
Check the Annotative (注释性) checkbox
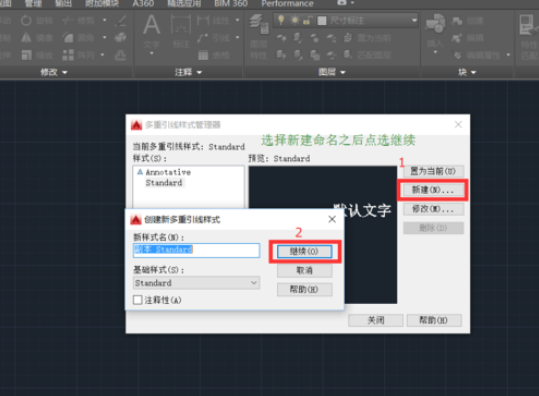point(138,300)
